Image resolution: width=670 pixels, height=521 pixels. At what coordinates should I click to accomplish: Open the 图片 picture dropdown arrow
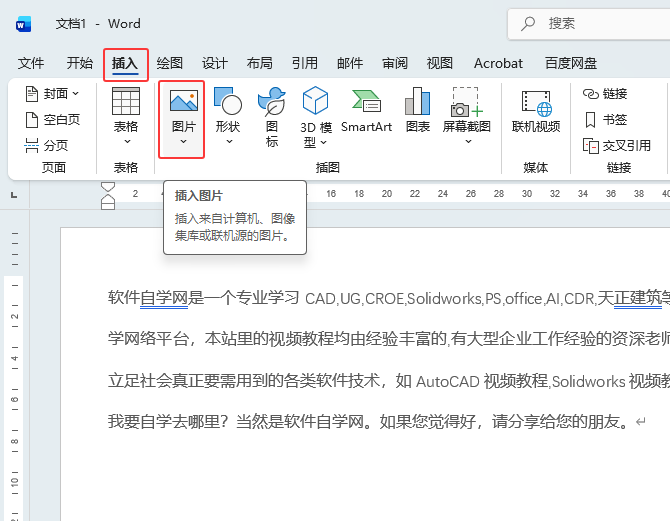(x=183, y=141)
